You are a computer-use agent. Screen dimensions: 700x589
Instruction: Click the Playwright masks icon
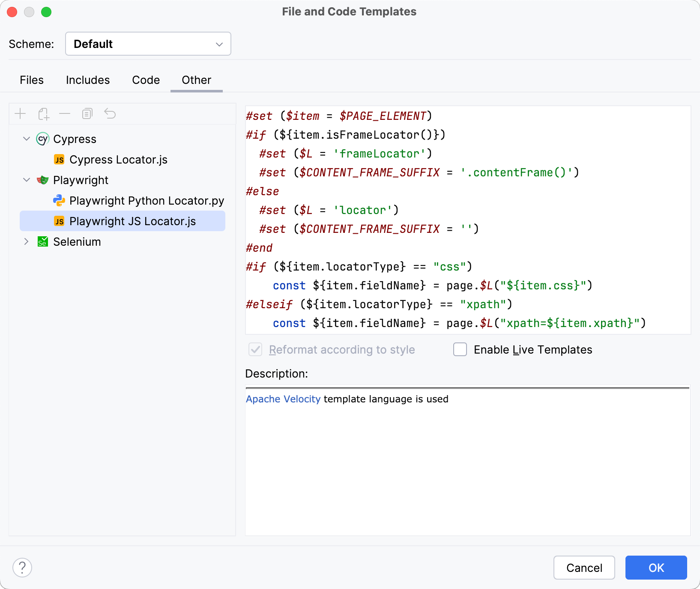coord(42,180)
